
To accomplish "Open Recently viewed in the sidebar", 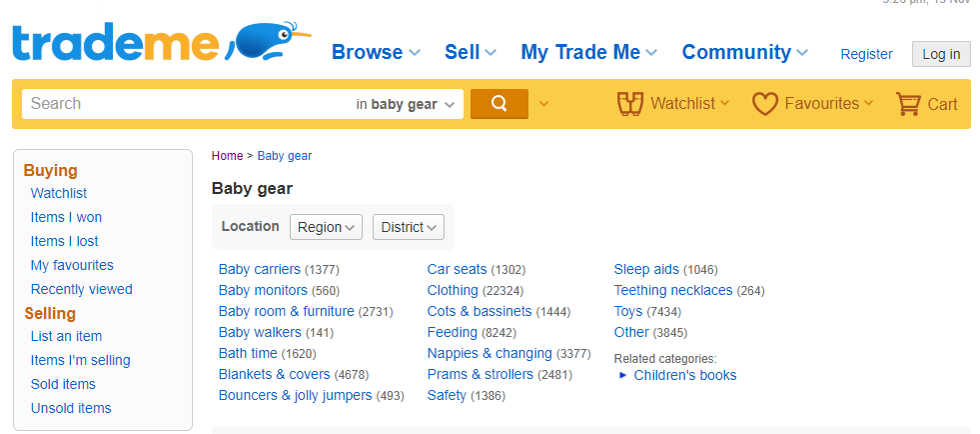I will coord(81,289).
